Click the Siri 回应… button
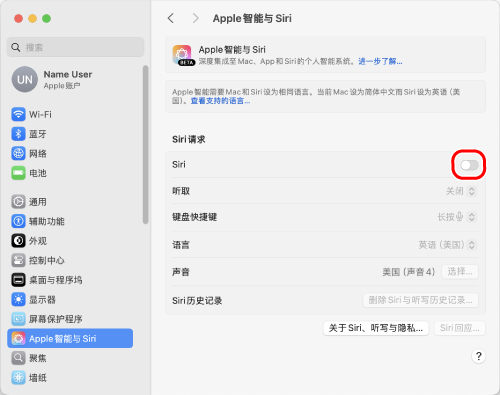Viewport: 500px width, 395px height. [460, 328]
